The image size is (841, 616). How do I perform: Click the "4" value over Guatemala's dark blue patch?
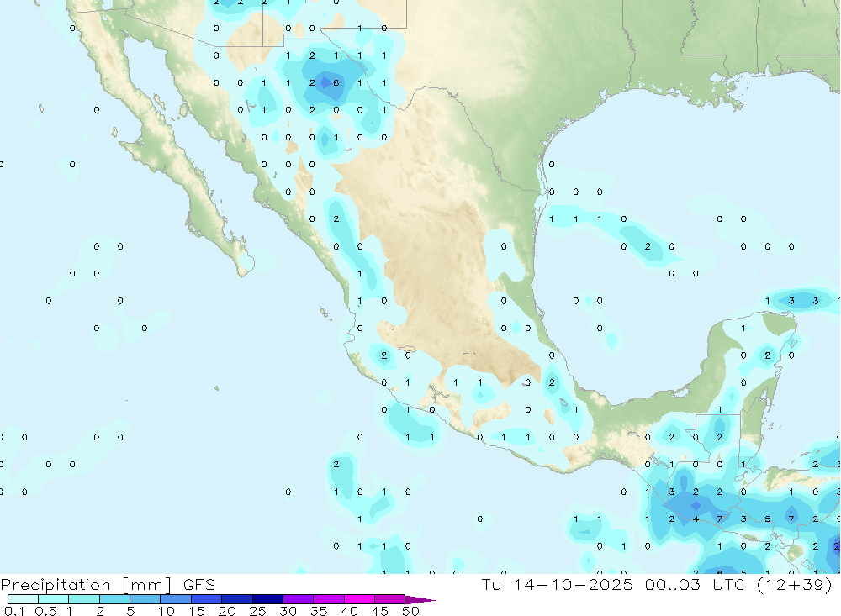696,519
